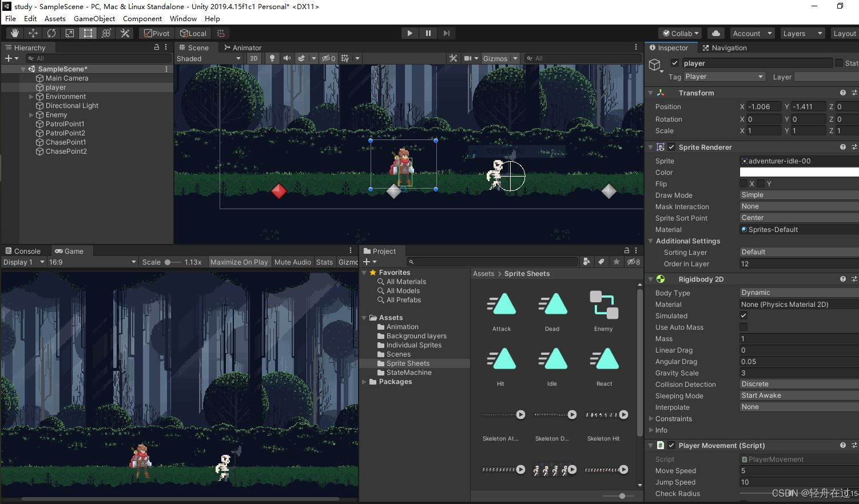Open the Tag Player dropdown
The height and width of the screenshot is (504, 859).
[724, 77]
